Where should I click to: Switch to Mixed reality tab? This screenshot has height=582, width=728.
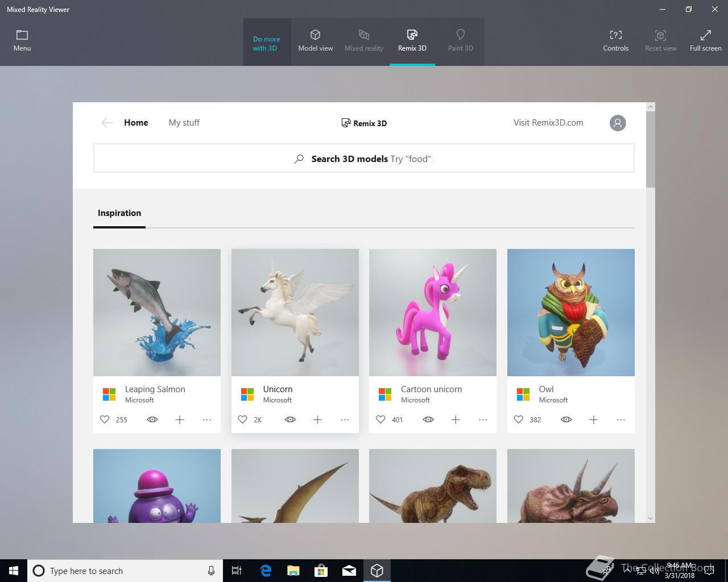364,41
